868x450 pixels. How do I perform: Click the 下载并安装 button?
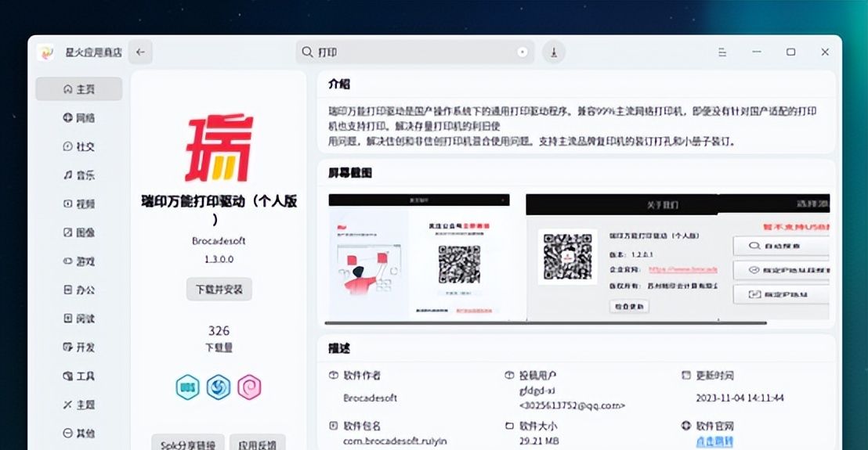click(x=219, y=290)
